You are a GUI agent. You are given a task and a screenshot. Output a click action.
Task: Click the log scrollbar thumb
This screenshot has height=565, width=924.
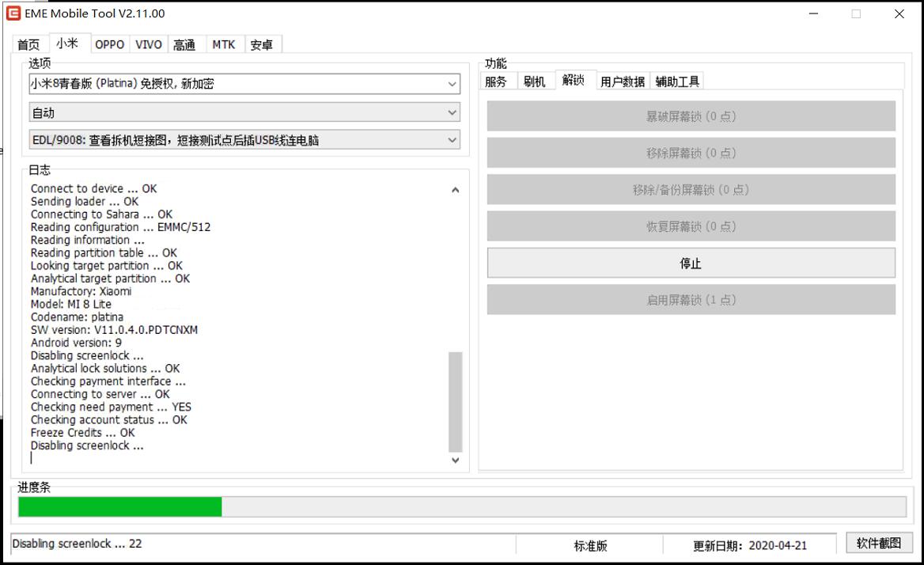(455, 402)
